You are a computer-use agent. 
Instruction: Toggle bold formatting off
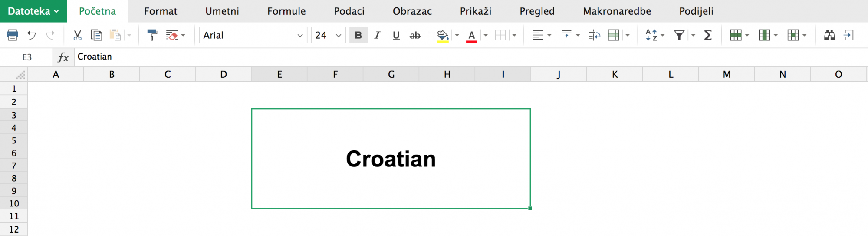pyautogui.click(x=358, y=35)
